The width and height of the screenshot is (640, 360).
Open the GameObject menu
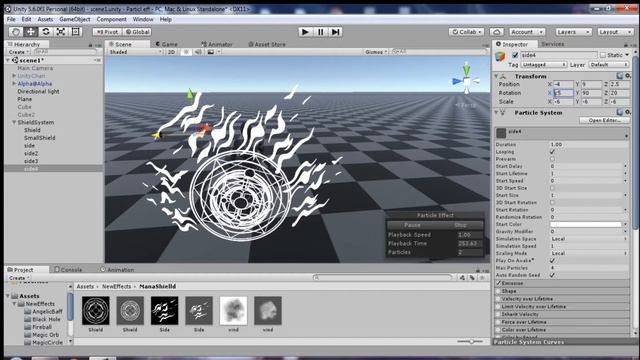click(75, 19)
